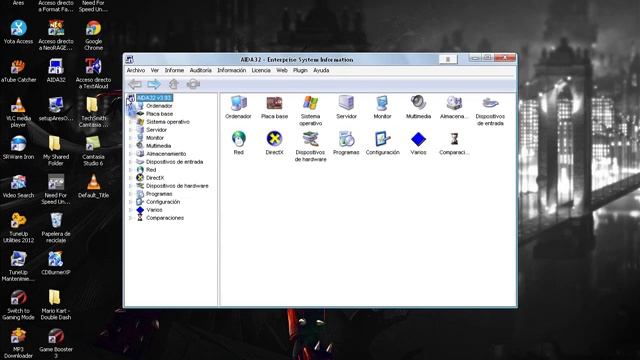Select Programas in the tree
The height and width of the screenshot is (360, 640).
[159, 194]
